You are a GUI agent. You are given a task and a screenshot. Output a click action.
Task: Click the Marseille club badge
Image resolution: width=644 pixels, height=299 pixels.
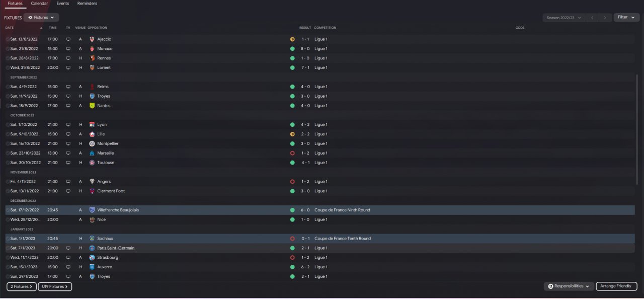pyautogui.click(x=92, y=153)
